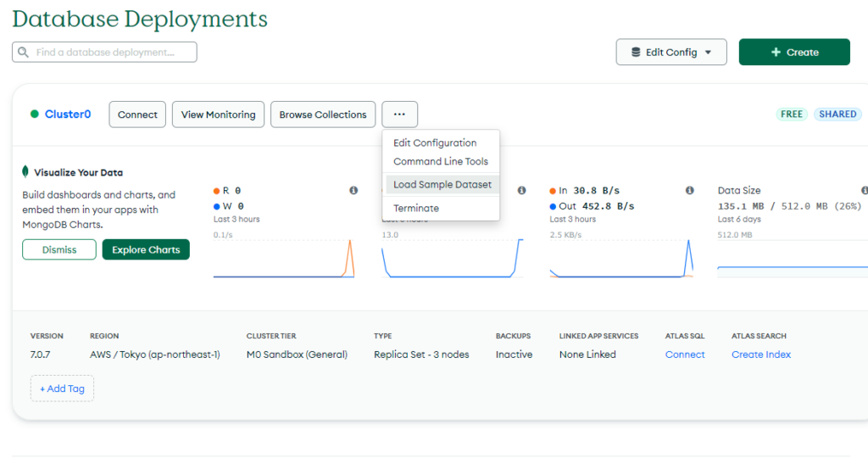Click the R/W operations line chart
This screenshot has width=868, height=464.
(284, 258)
